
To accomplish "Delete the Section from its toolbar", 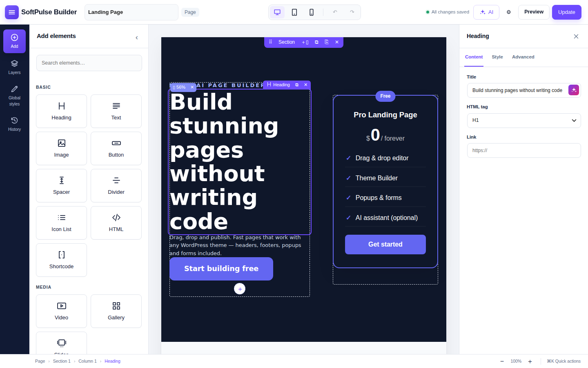I will click(337, 42).
